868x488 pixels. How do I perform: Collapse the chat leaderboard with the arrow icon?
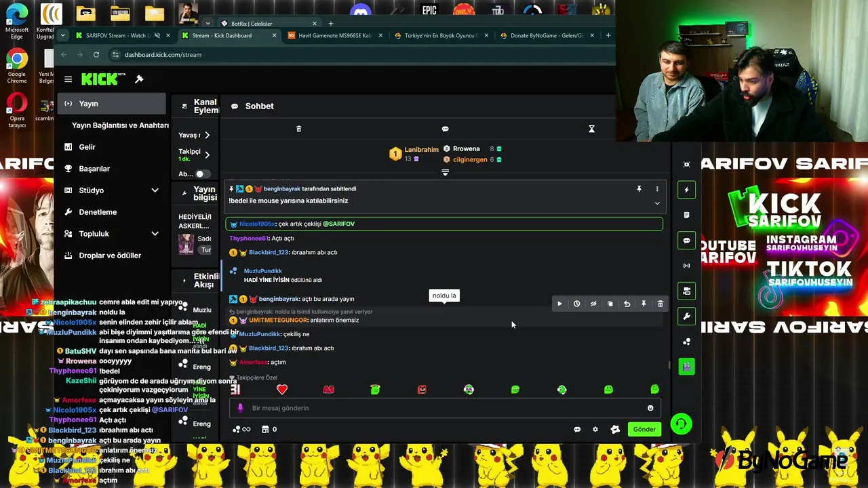(x=445, y=173)
